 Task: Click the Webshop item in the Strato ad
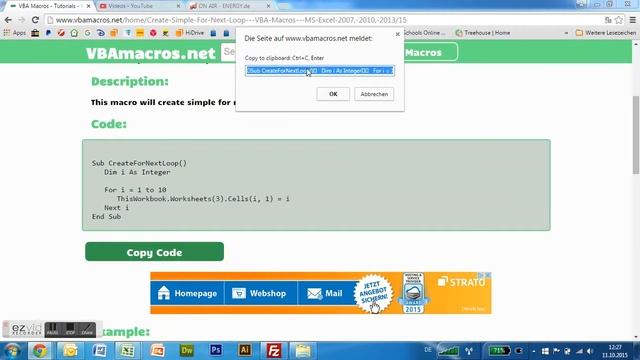pyautogui.click(x=260, y=293)
